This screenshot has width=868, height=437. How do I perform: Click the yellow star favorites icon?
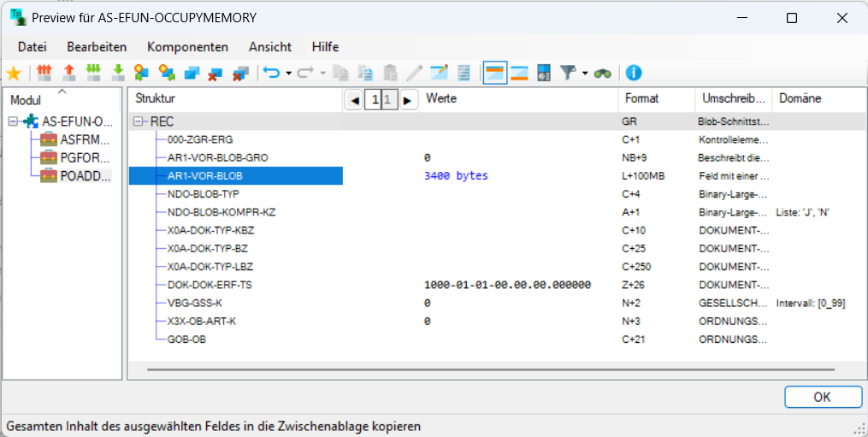tap(14, 74)
